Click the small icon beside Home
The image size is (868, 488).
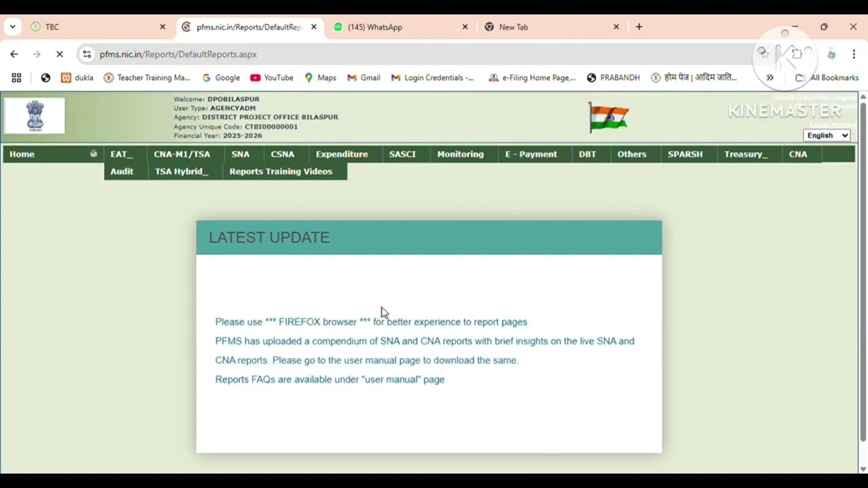tap(94, 154)
